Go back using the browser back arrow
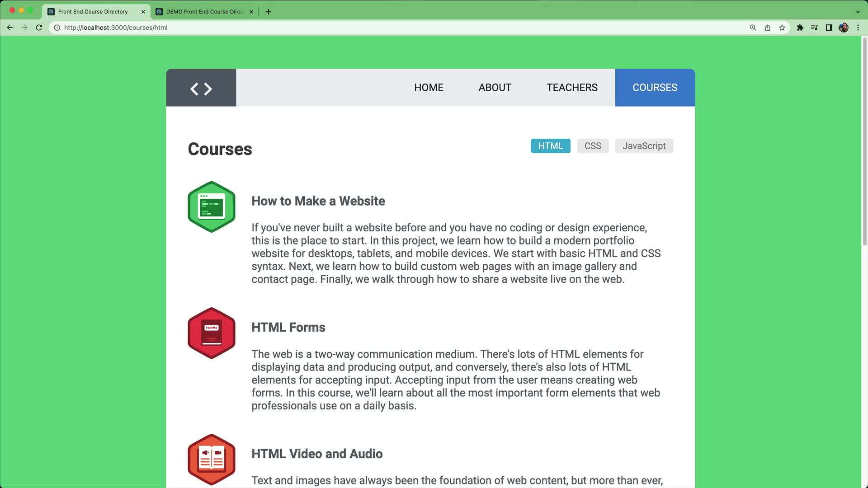 point(10,28)
